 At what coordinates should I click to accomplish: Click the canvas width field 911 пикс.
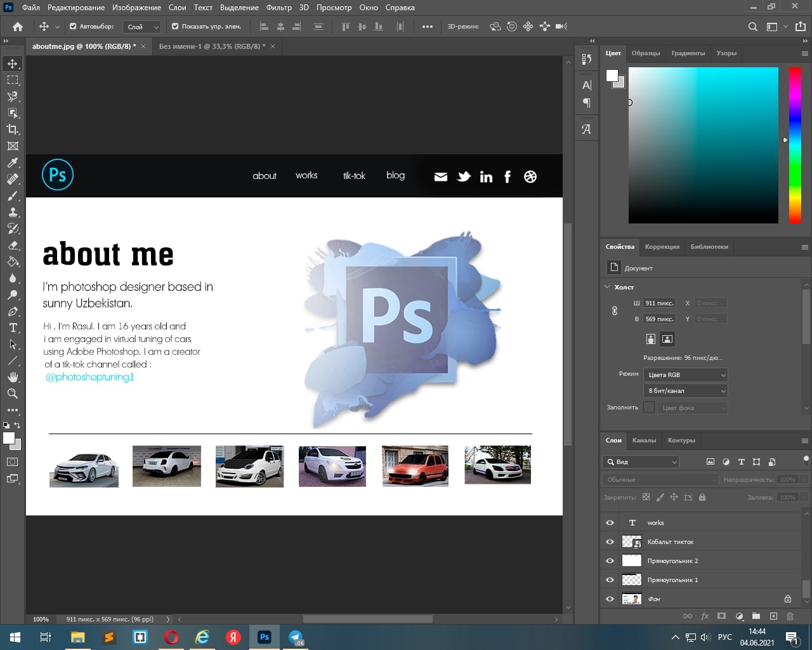click(x=660, y=303)
